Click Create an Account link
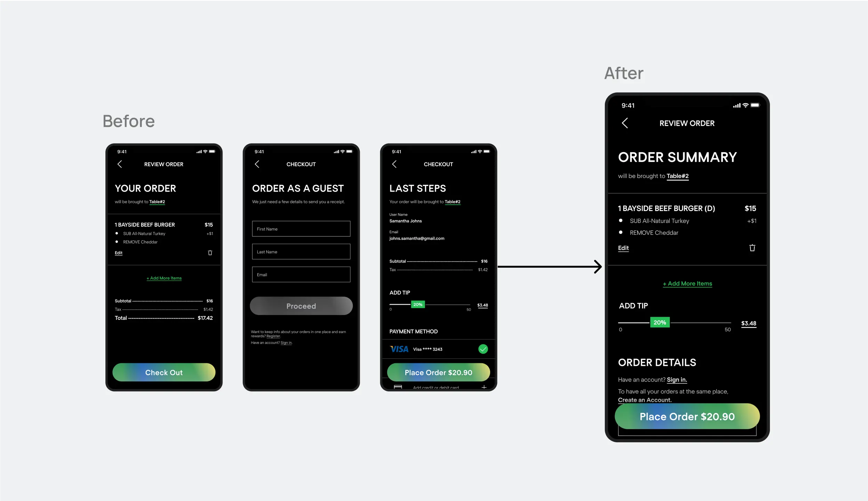 click(644, 399)
